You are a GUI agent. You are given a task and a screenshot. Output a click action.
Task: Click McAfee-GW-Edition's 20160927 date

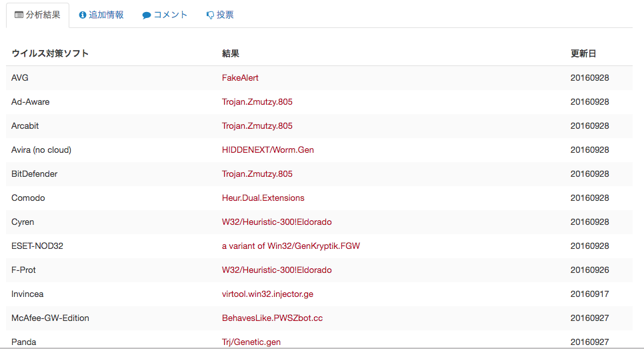coord(590,318)
